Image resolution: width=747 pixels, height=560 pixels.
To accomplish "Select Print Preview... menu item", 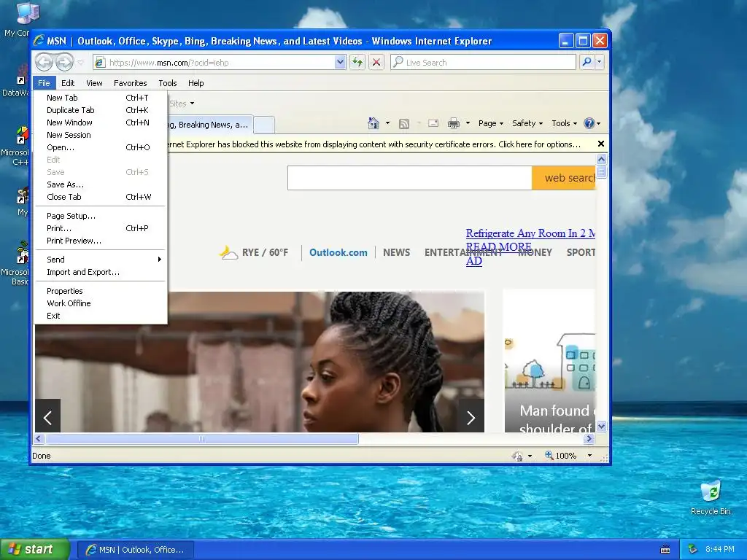I will coord(100,241).
